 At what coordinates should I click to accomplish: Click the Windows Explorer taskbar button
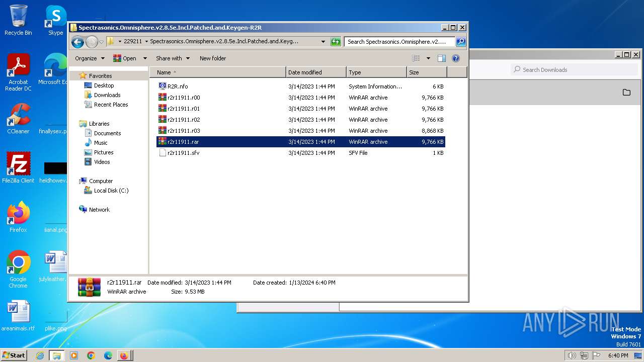click(57, 355)
